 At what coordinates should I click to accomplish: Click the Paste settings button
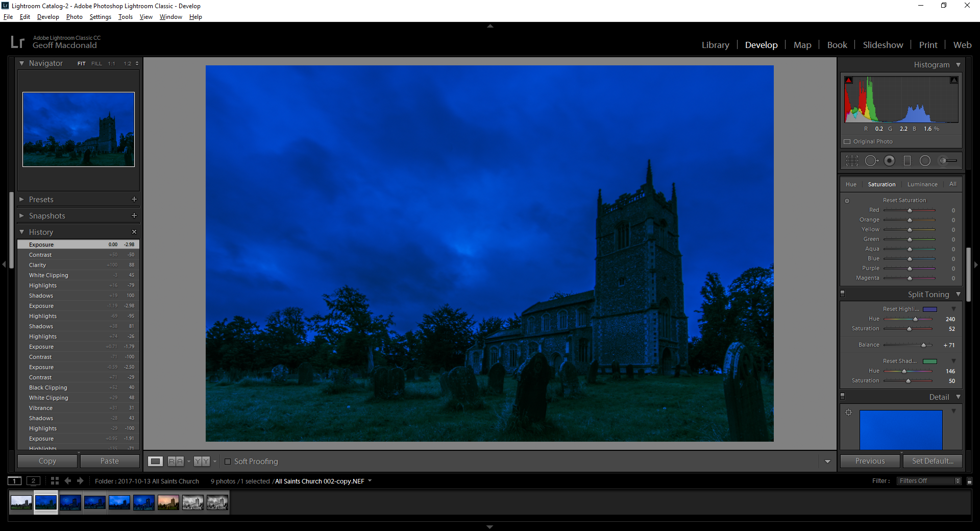[110, 461]
